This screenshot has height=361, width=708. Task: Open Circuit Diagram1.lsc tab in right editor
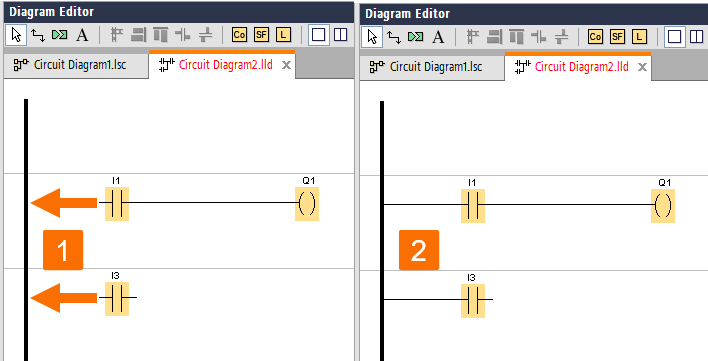(432, 67)
